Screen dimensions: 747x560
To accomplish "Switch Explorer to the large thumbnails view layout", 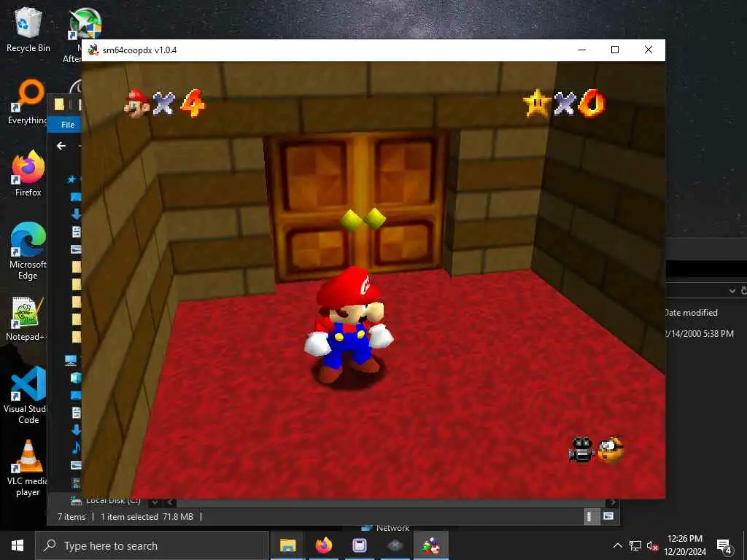I will point(608,516).
